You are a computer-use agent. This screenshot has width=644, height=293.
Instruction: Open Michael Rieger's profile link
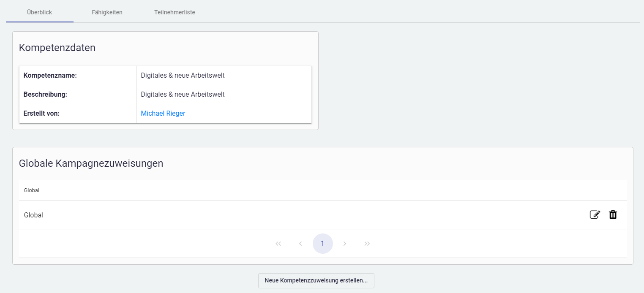(x=163, y=114)
